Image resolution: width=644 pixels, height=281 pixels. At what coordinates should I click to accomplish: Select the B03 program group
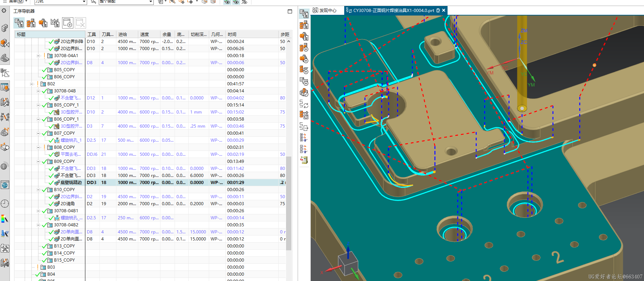pyautogui.click(x=51, y=267)
